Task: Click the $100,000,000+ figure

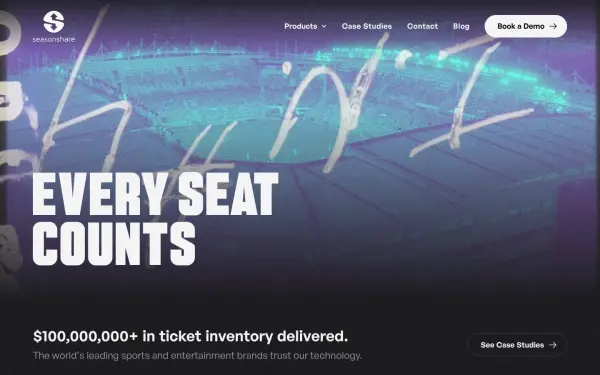Action: (x=85, y=336)
